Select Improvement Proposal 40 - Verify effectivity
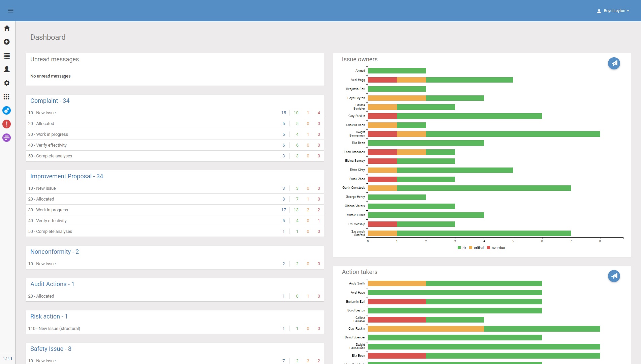 point(175,221)
